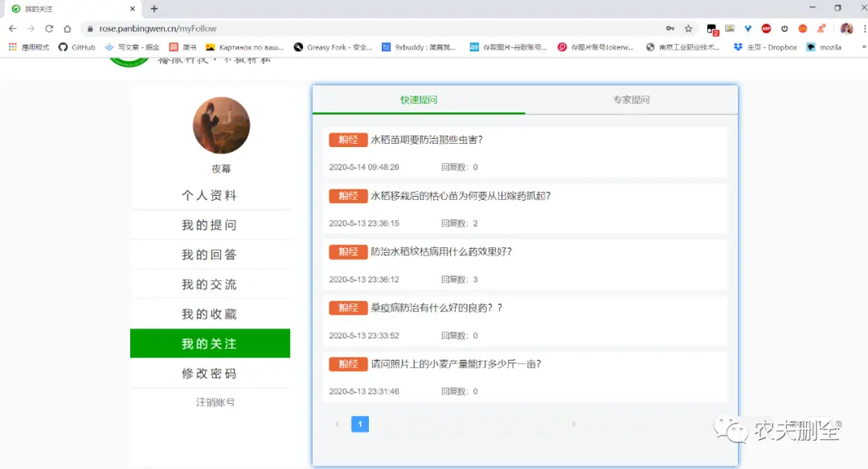Click the 粮经 tag on 防治水稻纹枯病 question
This screenshot has height=469, width=868.
click(x=348, y=251)
